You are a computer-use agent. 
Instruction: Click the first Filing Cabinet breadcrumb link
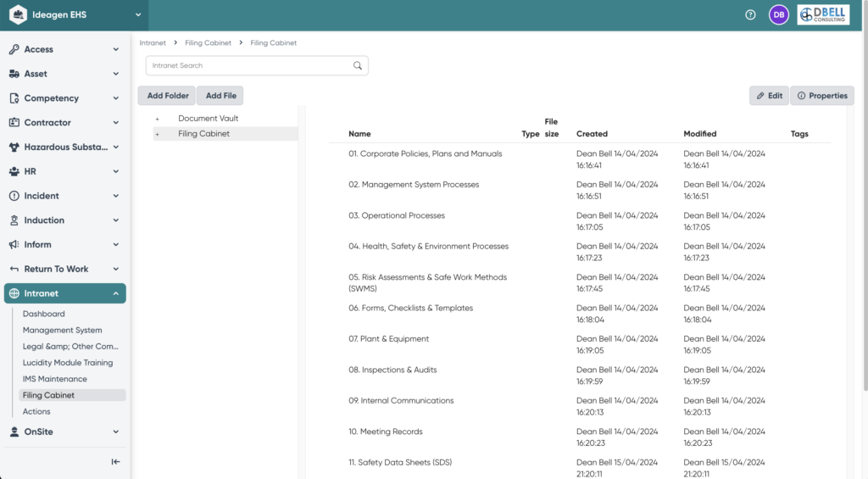tap(209, 42)
